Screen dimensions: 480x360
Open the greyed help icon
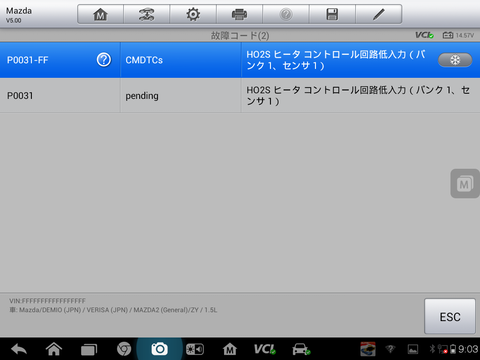click(x=286, y=14)
